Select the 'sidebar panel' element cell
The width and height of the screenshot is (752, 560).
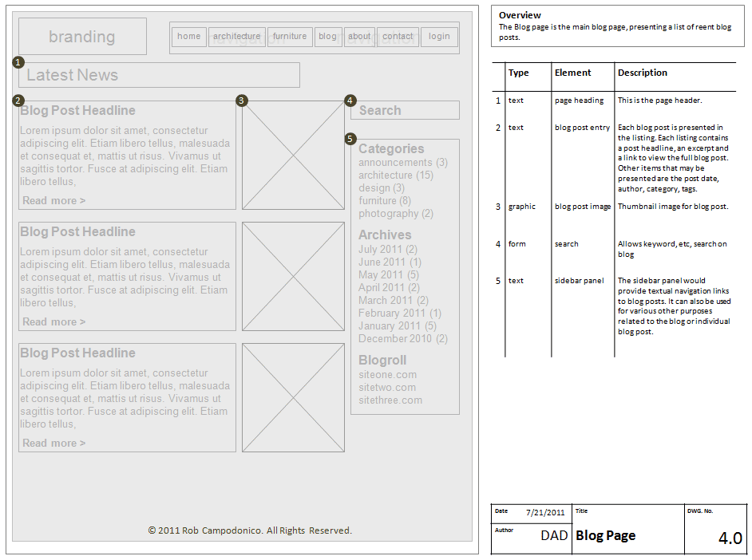pyautogui.click(x=580, y=282)
